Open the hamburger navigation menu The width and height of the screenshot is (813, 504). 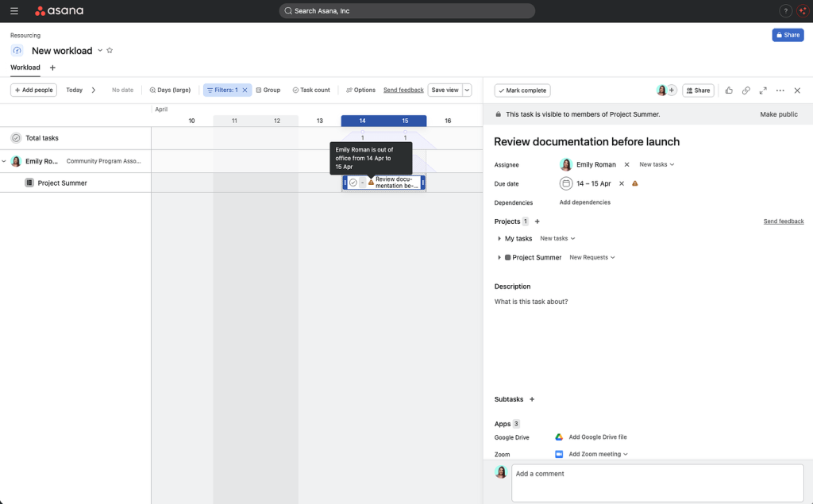14,11
